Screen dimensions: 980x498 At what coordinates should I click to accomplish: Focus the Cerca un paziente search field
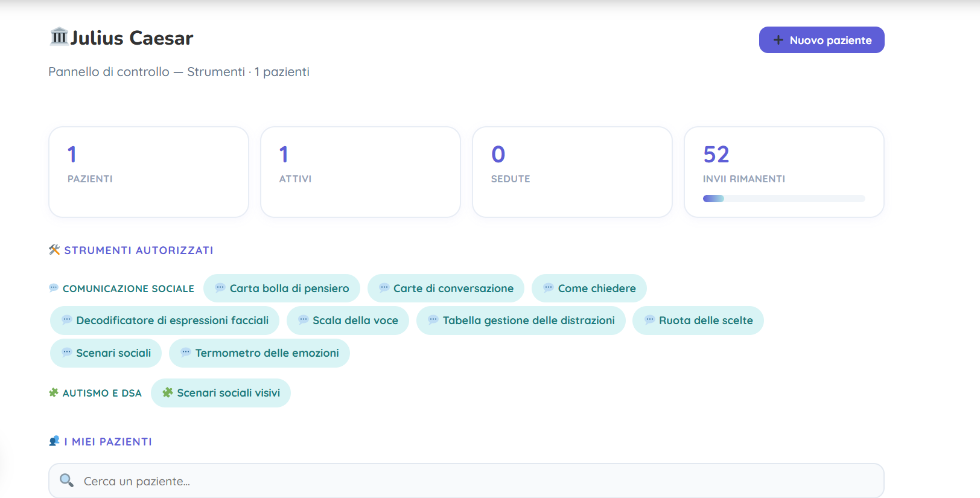click(x=466, y=481)
